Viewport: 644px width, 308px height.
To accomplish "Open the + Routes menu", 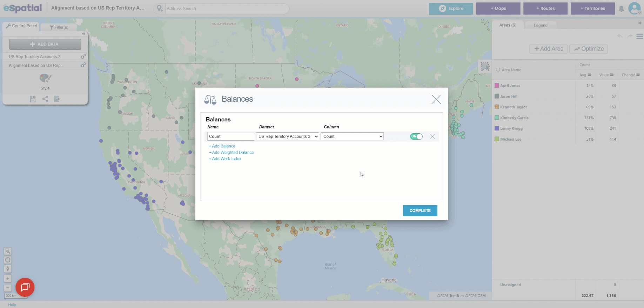I will click(545, 8).
